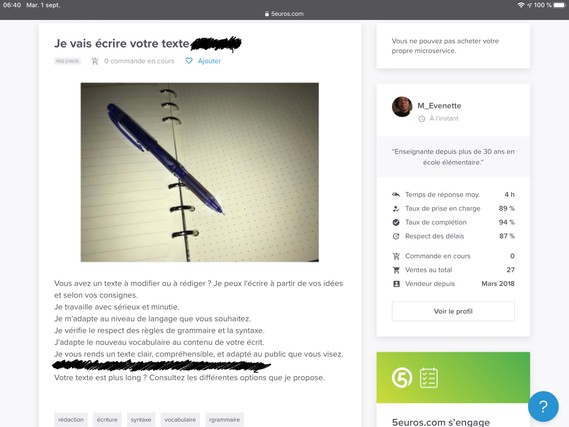The image size is (569, 427).
Task: Select the écriture tag
Action: coord(107,420)
